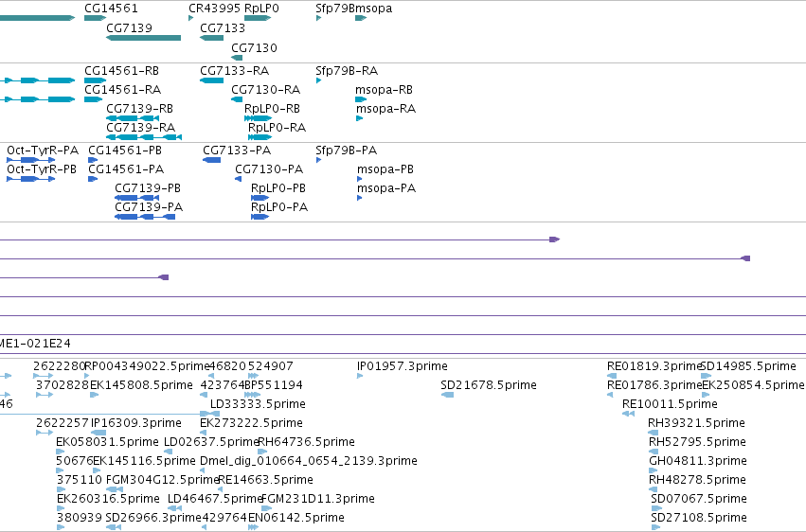The width and height of the screenshot is (806, 532).
Task: Click the RpLP0-RB transcript label
Action: pos(272,108)
